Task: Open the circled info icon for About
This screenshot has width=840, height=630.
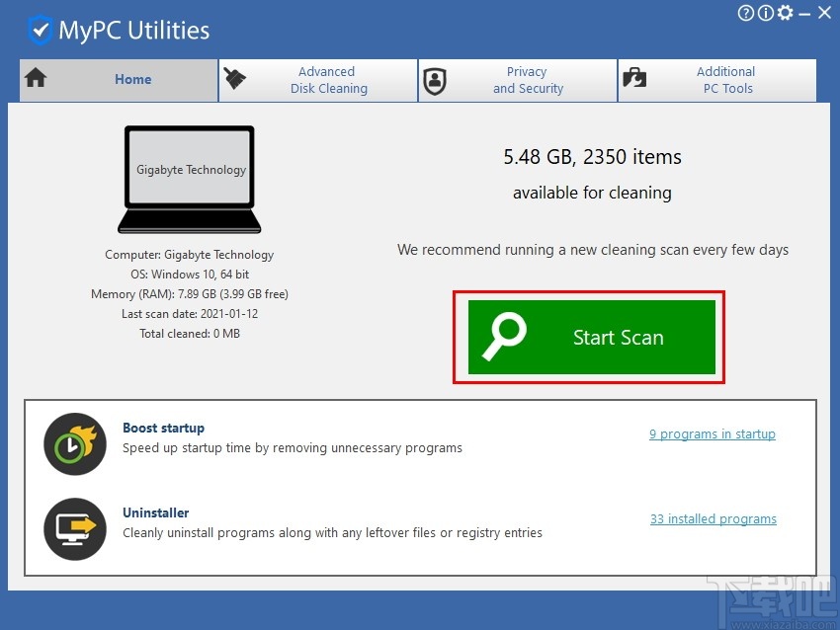Action: (x=765, y=13)
